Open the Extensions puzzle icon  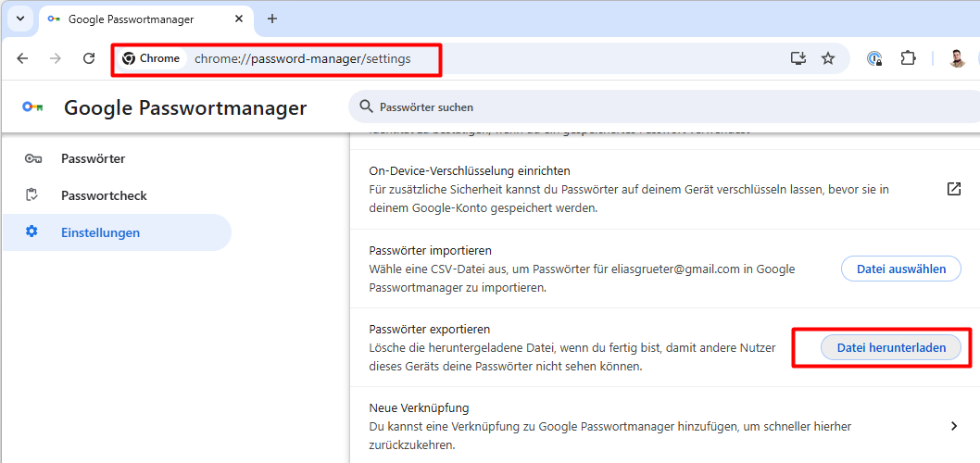908,58
